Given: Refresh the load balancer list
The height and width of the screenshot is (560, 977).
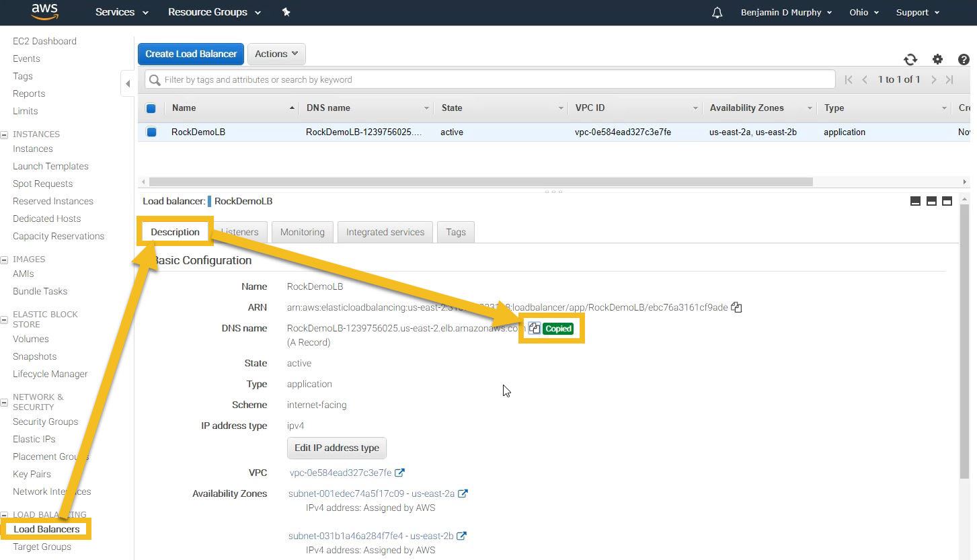Looking at the screenshot, I should tap(910, 59).
